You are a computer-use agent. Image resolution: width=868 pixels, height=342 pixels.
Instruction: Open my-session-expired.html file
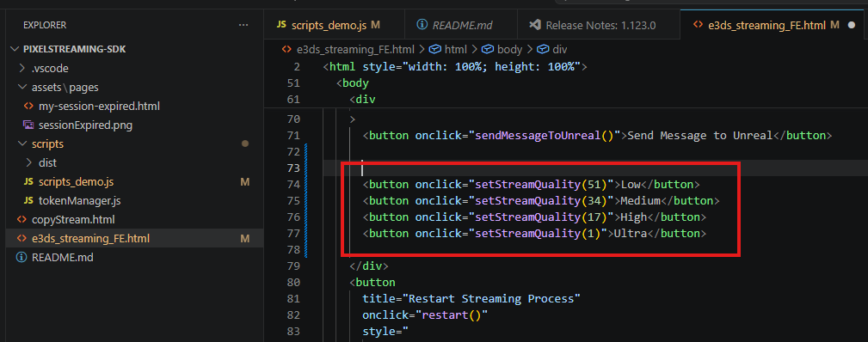(99, 107)
